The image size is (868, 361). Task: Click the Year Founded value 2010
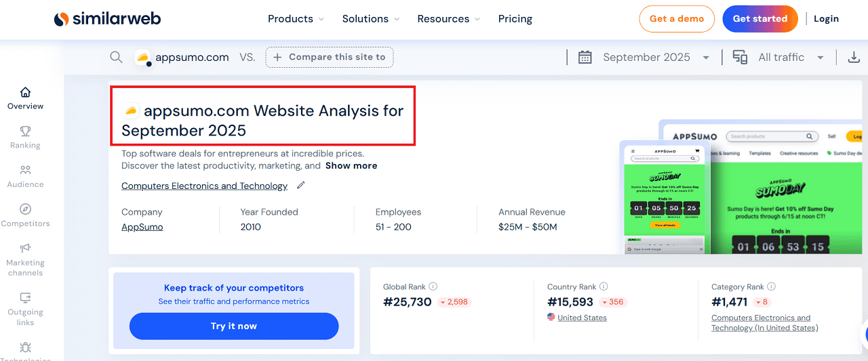click(x=251, y=227)
